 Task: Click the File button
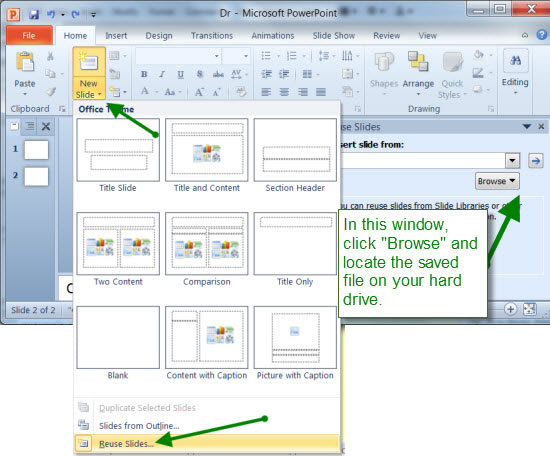(x=29, y=35)
